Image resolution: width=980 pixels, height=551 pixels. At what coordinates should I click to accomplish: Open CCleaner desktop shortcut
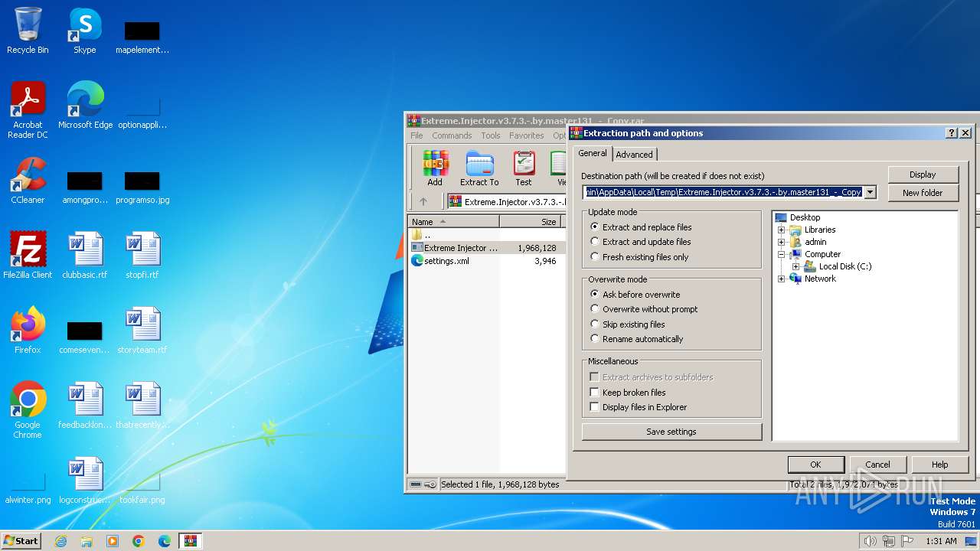coord(28,181)
